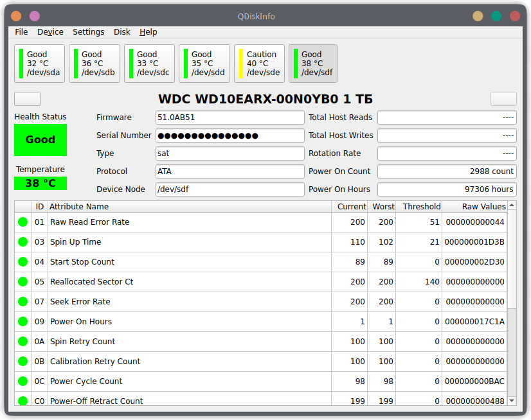Click the teal maximize window button
This screenshot has width=531, height=420.
tap(496, 16)
